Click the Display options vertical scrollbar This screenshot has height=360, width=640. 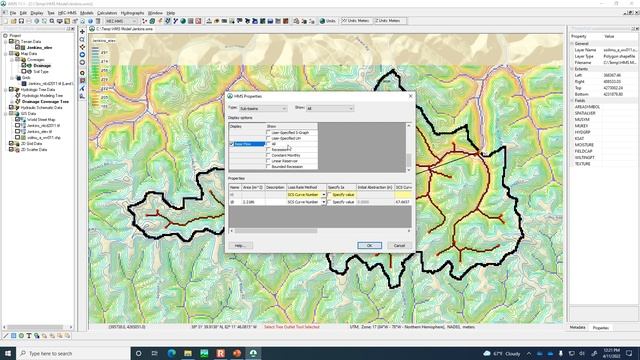click(409, 147)
